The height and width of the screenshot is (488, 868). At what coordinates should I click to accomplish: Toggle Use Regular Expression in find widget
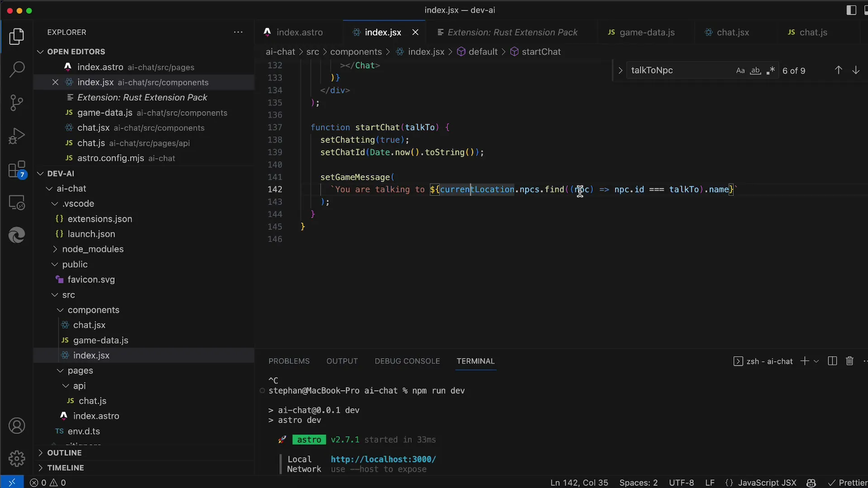coord(770,71)
